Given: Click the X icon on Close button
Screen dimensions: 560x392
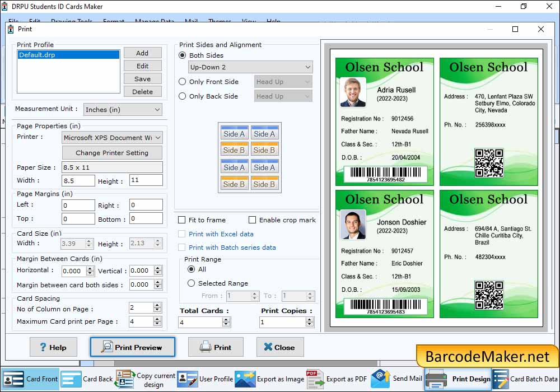Looking at the screenshot, I should pos(268,347).
